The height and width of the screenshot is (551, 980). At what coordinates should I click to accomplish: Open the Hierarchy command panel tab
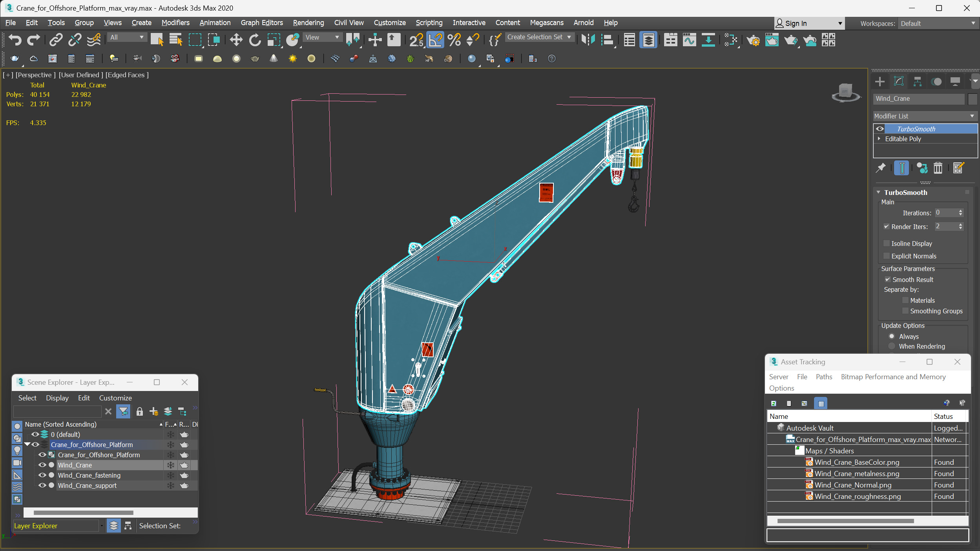pyautogui.click(x=917, y=82)
